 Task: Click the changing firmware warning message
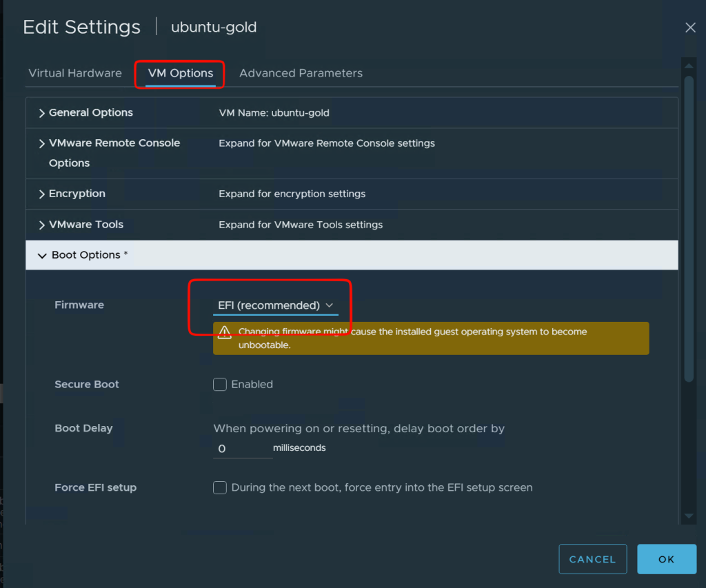[412, 338]
